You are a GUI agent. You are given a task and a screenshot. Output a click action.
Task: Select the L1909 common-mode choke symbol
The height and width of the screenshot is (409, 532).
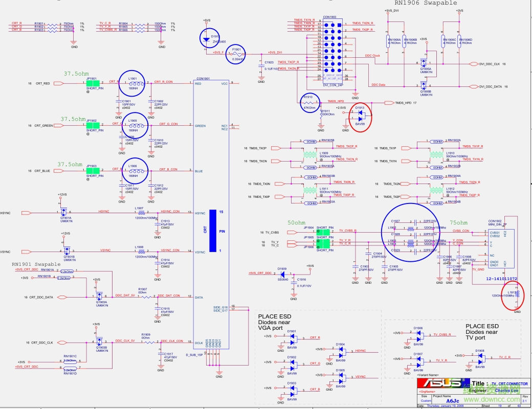point(310,154)
